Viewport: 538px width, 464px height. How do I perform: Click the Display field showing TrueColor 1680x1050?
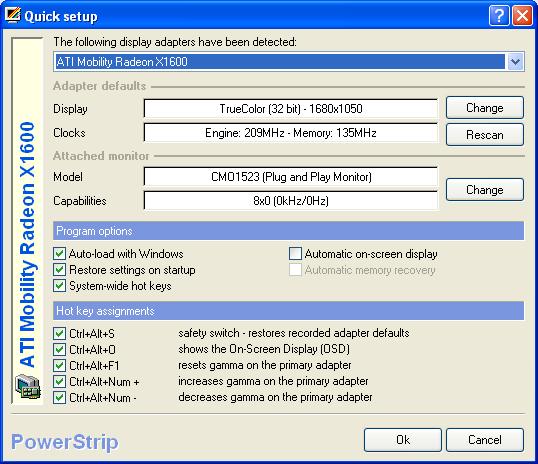click(291, 109)
